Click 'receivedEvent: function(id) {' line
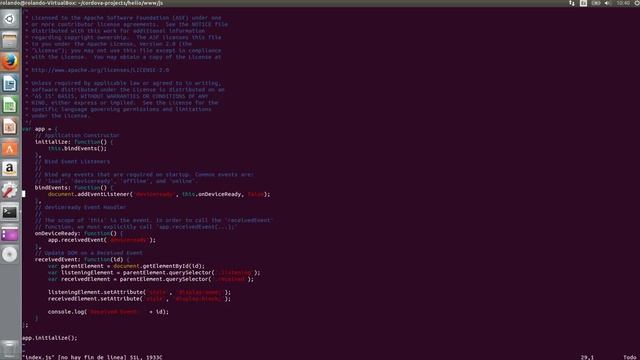The width and height of the screenshot is (640, 360). pyautogui.click(x=82, y=260)
